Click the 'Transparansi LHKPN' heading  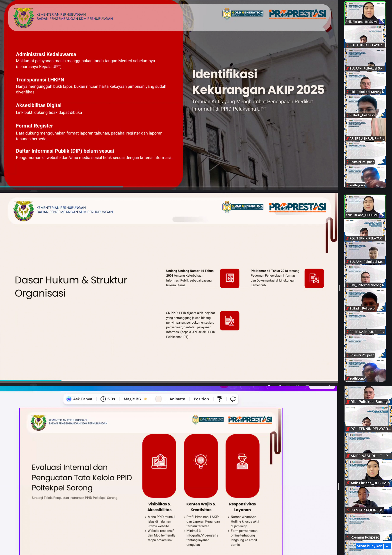point(40,80)
